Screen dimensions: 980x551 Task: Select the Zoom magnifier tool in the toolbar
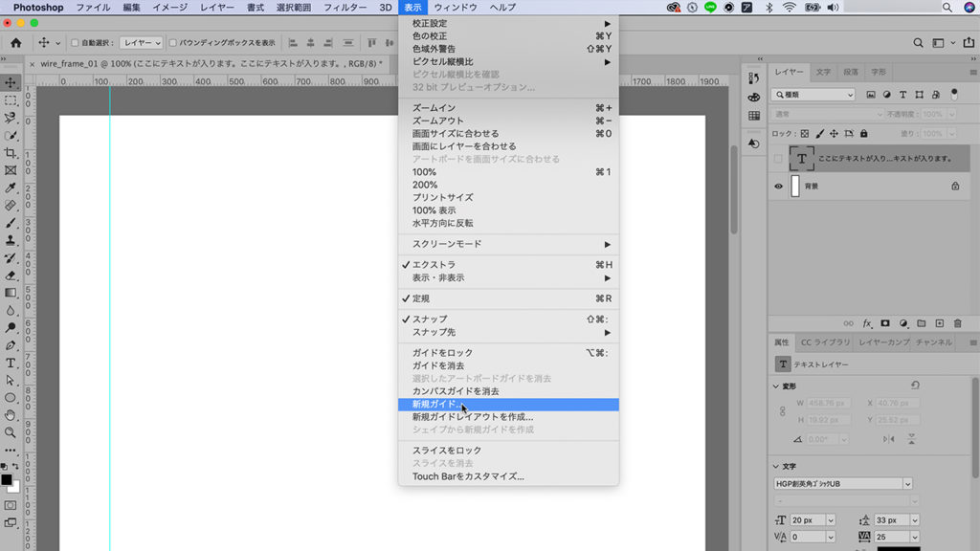(11, 432)
